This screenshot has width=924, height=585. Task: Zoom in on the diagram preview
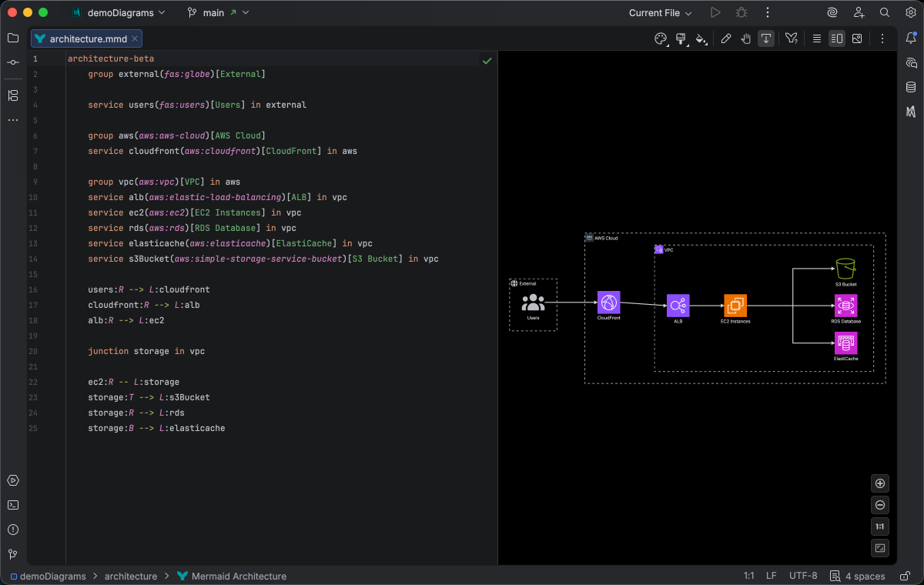point(881,483)
